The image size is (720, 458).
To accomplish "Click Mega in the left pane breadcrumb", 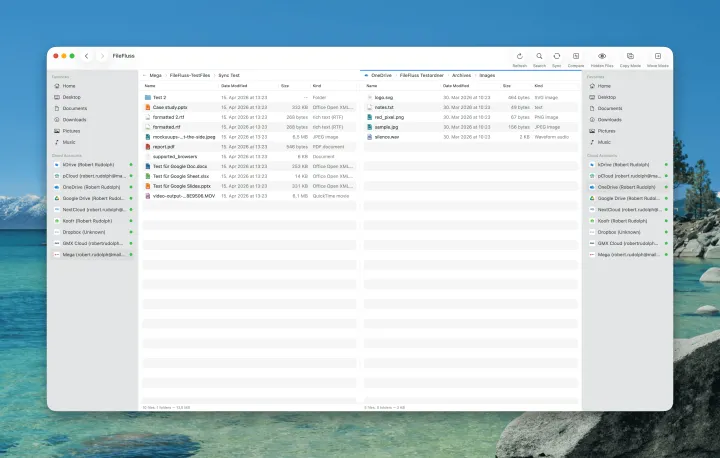I will (155, 75).
